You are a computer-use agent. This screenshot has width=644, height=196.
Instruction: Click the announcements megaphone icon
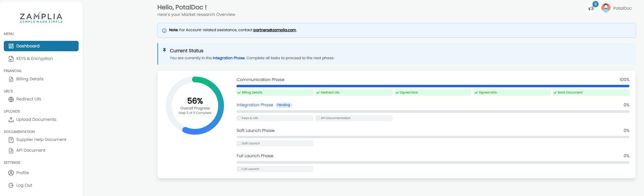click(x=591, y=8)
